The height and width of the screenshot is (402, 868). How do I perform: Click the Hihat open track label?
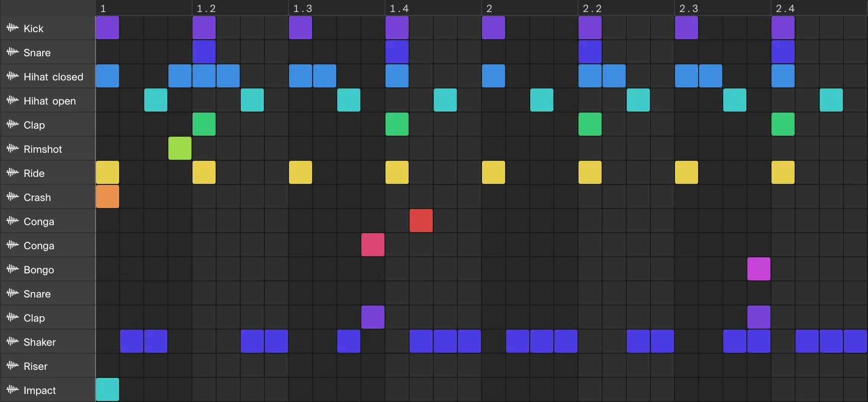coord(49,101)
